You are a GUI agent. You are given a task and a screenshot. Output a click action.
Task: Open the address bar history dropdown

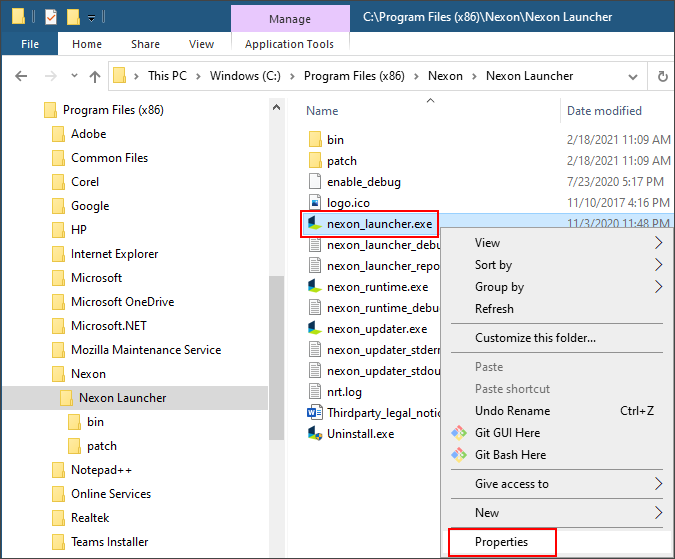pyautogui.click(x=632, y=77)
